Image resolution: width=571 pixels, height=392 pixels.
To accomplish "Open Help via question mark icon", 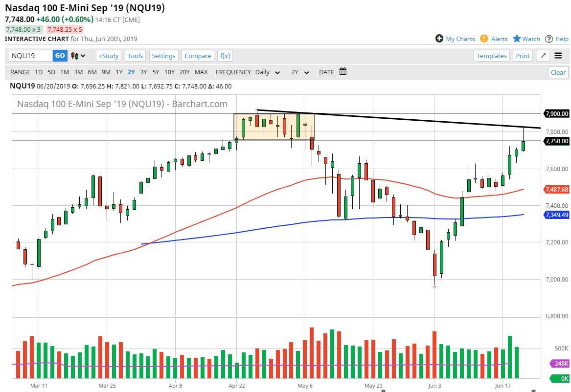I will (549, 39).
